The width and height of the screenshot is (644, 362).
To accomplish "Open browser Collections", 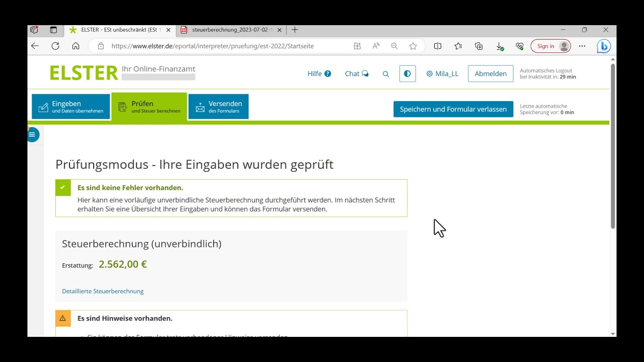I will 479,46.
